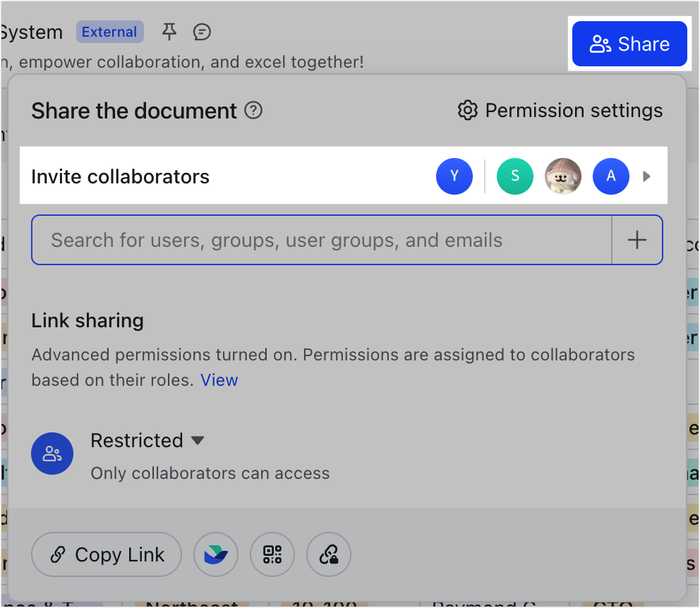The width and height of the screenshot is (700, 608).
Task: Open Permission settings via the gear icon
Action: click(x=468, y=110)
